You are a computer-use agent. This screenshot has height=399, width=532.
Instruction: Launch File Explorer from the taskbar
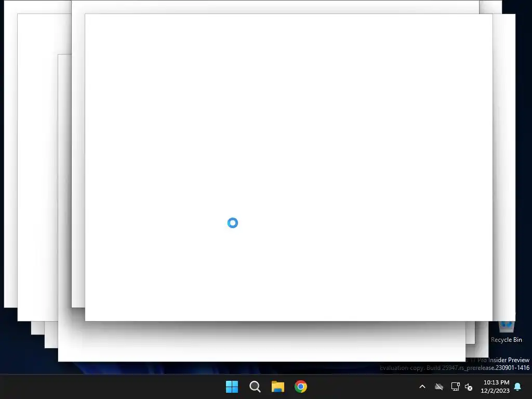[277, 387]
